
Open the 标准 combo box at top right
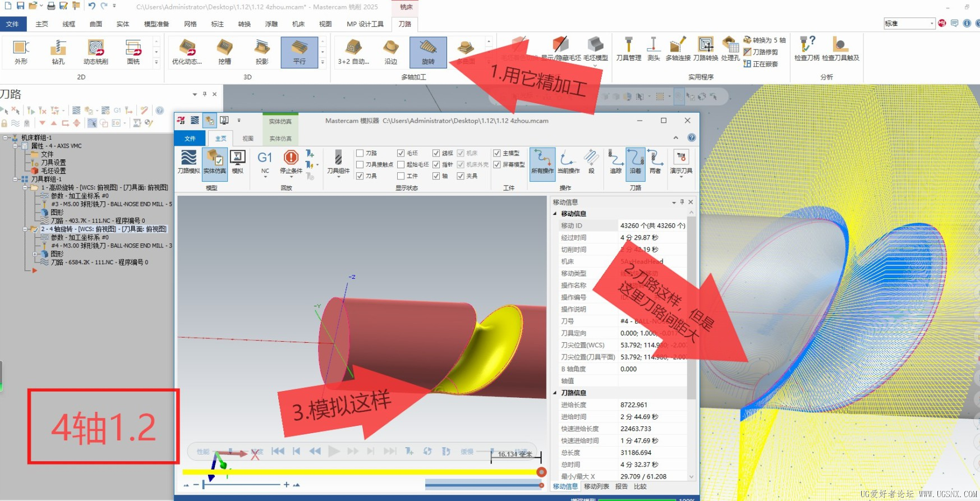909,24
